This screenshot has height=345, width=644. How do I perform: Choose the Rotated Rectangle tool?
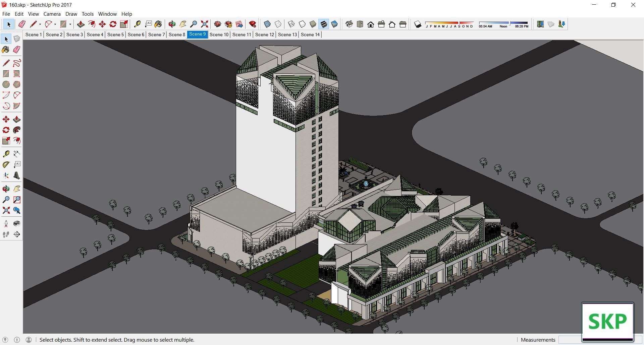click(17, 74)
